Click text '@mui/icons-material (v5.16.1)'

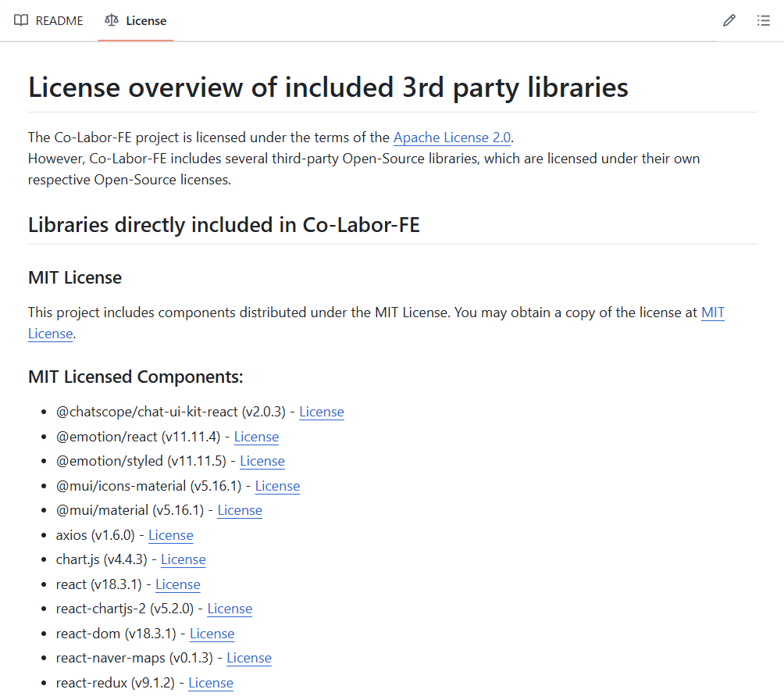point(149,486)
